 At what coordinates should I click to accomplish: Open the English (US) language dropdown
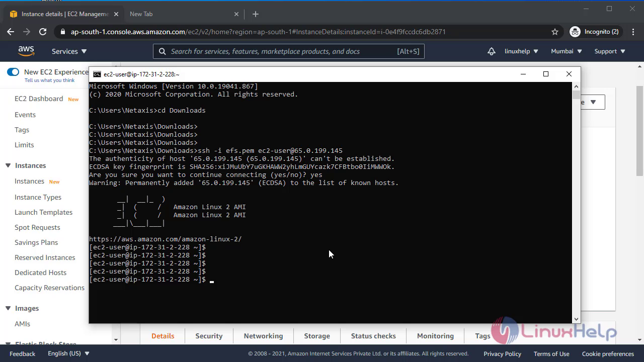[68, 353]
